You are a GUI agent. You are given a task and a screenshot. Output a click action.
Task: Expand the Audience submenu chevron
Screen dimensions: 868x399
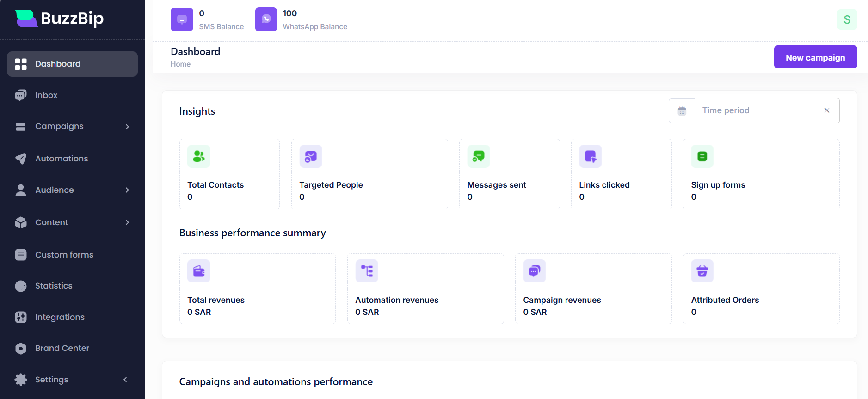pyautogui.click(x=127, y=190)
